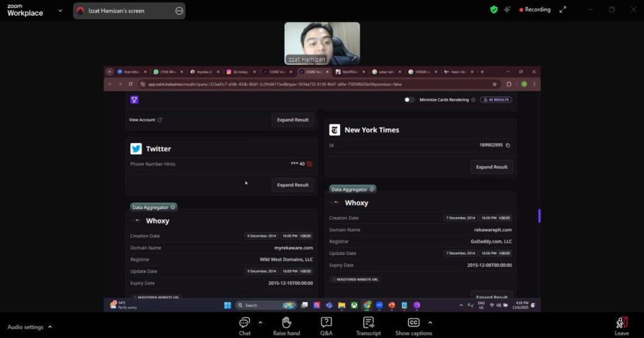Click info icon on myrekaware.com Data Aggregator badge
644x338 pixels.
point(173,207)
